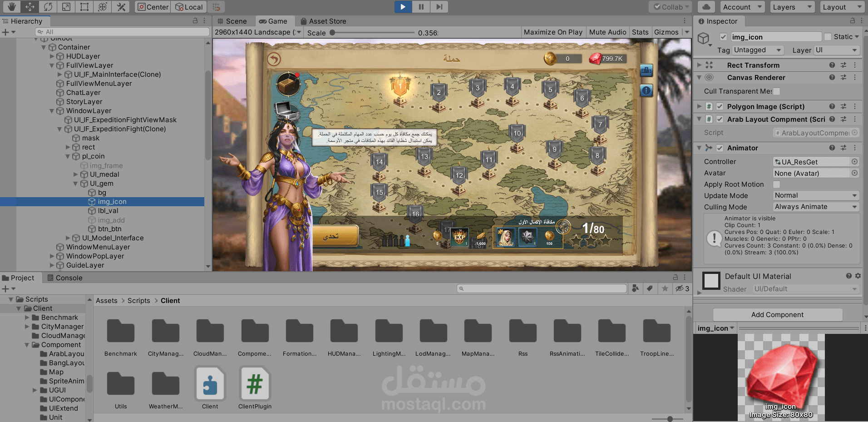Toggle the Static checkbox
The image size is (868, 422).
tap(828, 37)
